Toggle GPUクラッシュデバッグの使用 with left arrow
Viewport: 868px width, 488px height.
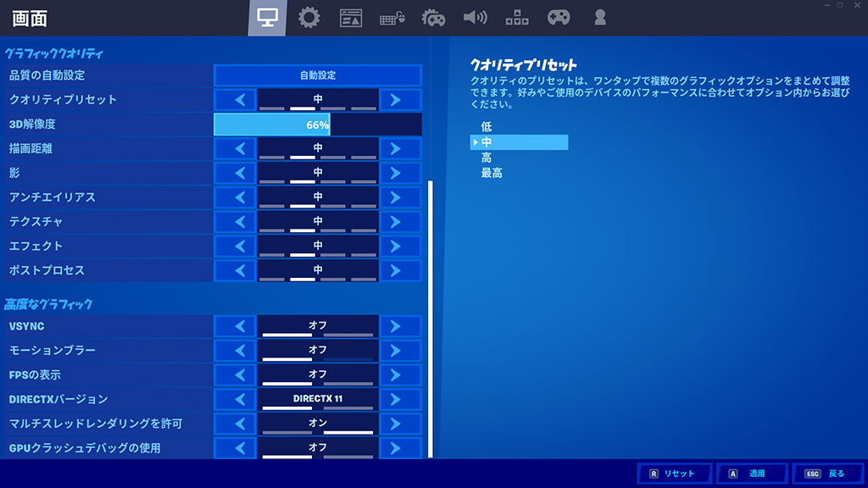236,447
